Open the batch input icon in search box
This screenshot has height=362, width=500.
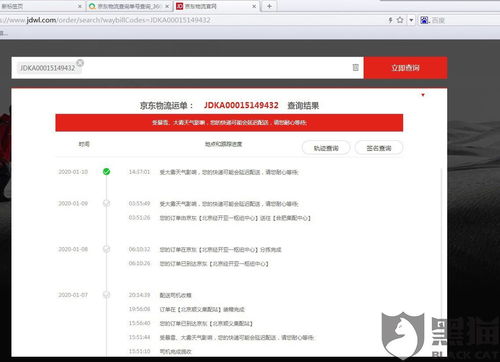pos(355,68)
